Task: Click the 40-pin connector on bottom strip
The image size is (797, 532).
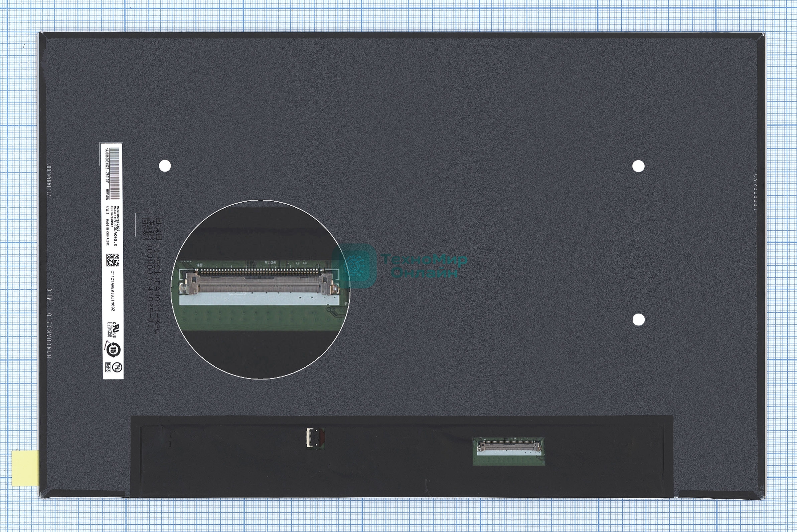Action: (x=509, y=447)
